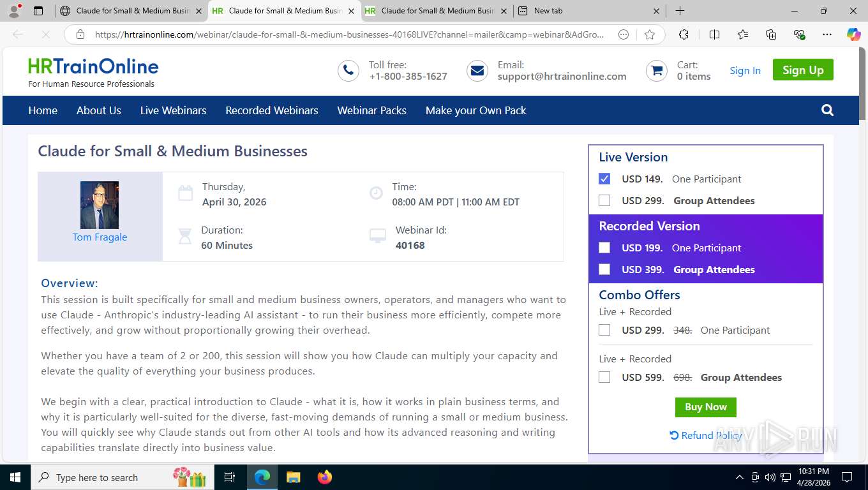Go back using the browser back arrow
Screen dimensions: 868x490
pos(18,35)
